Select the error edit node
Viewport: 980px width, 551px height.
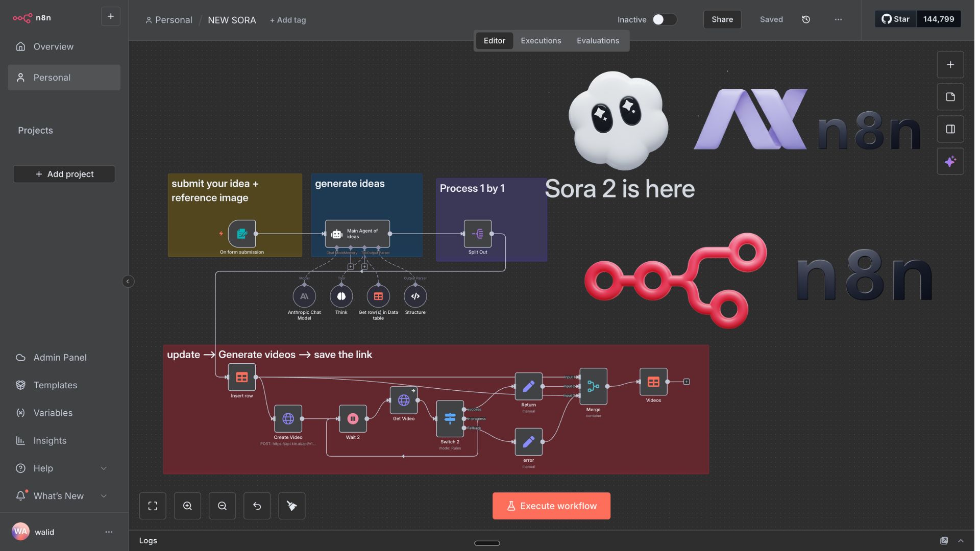point(528,442)
